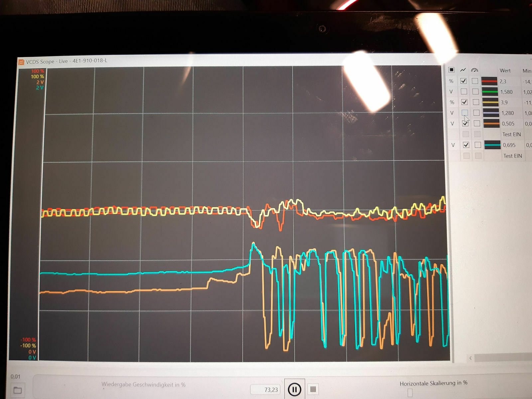
Task: Click the left arrow of horizontal scrollbar
Action: [470, 358]
